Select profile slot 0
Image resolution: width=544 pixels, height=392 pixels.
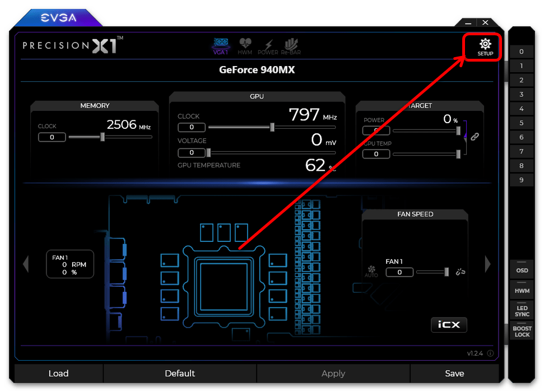[x=522, y=52]
